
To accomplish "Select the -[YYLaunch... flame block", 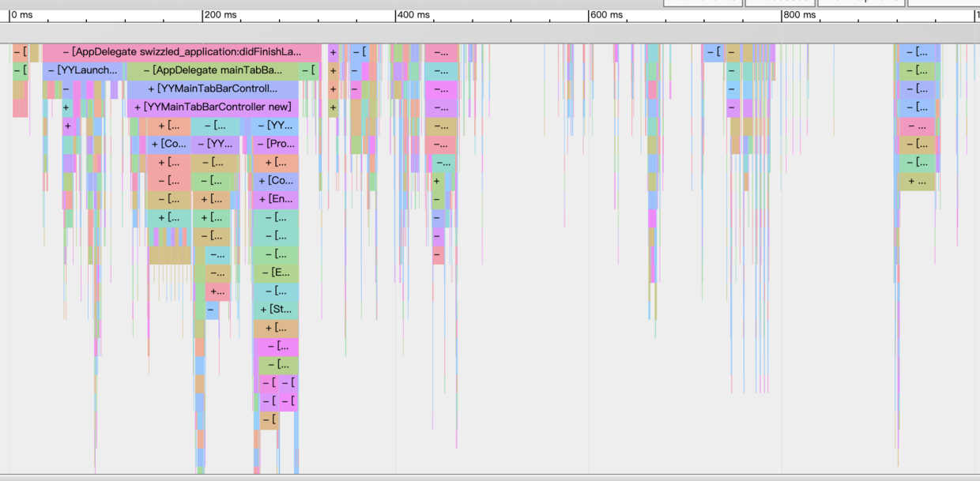I will [82, 70].
